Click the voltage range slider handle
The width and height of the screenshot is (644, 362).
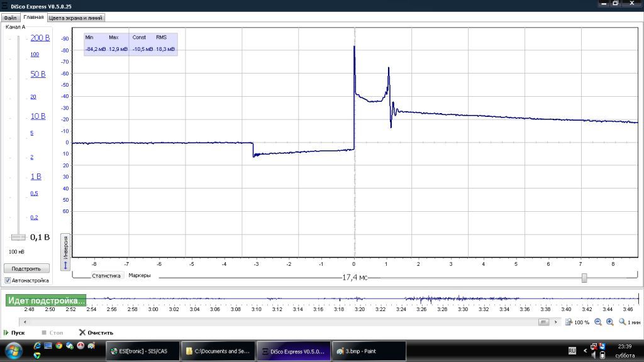[18, 237]
